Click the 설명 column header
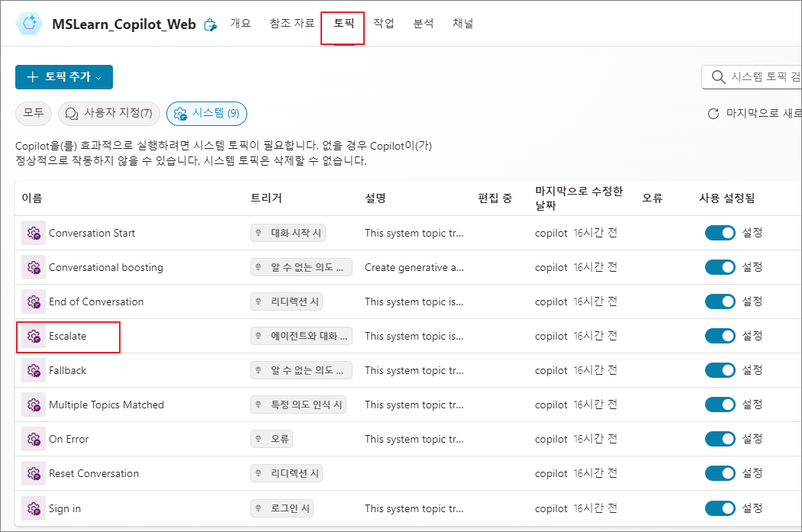This screenshot has width=802, height=532. (x=375, y=198)
